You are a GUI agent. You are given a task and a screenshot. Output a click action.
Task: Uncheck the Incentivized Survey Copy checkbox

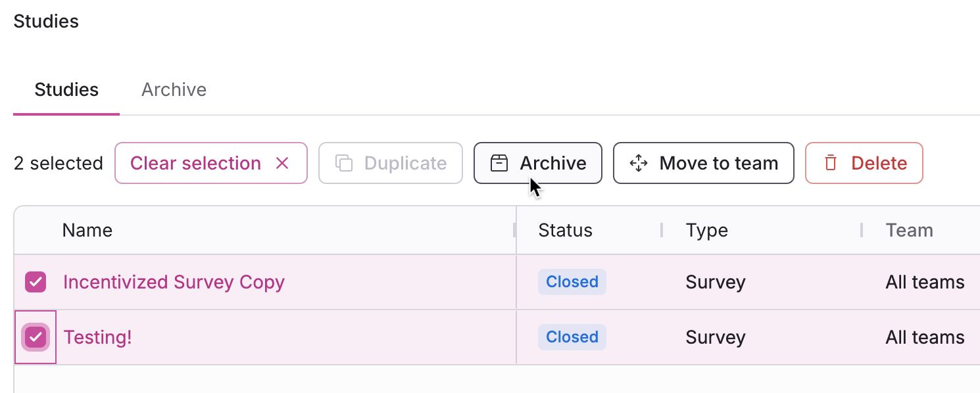36,282
